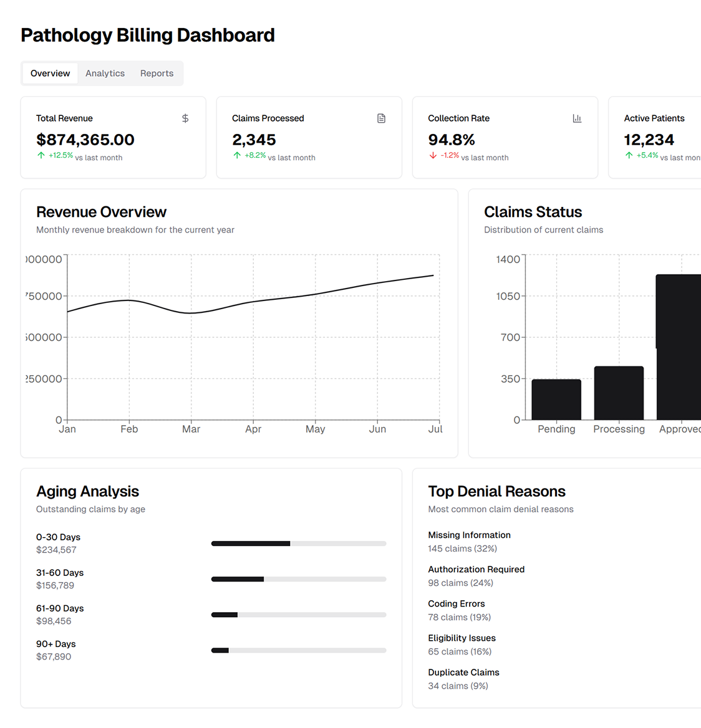The image size is (701, 728).
Task: Switch to the Overview tab
Action: click(50, 74)
